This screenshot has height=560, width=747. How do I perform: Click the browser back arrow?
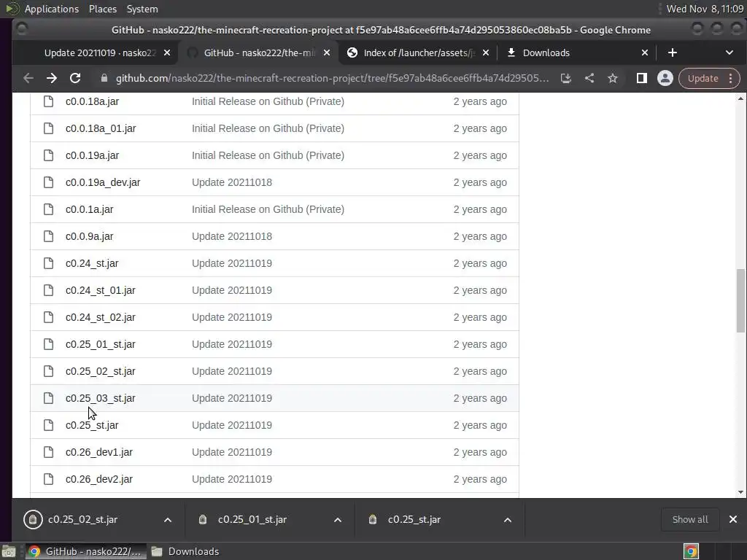click(28, 78)
